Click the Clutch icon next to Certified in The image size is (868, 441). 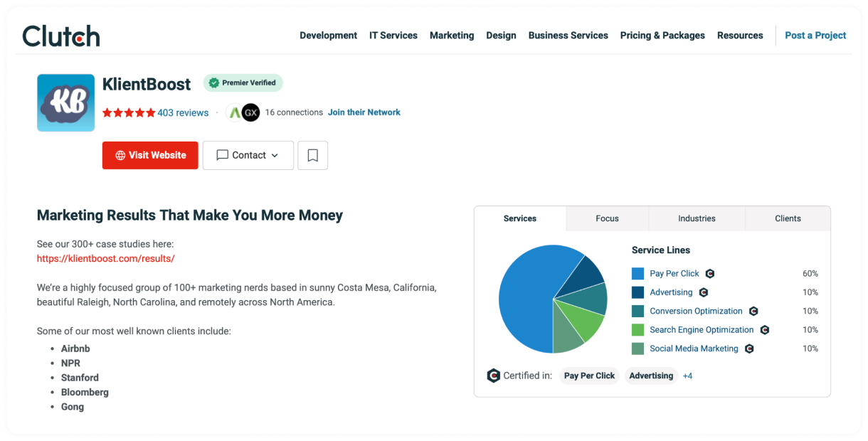(493, 376)
